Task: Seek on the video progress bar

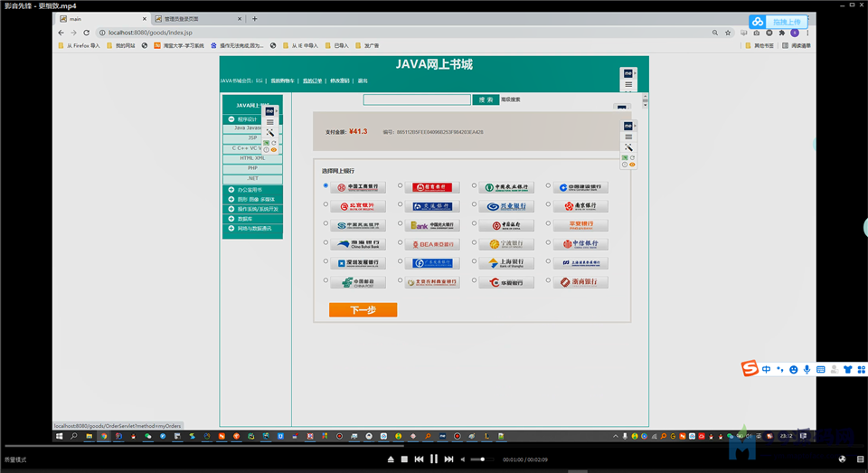Action: pos(434,445)
